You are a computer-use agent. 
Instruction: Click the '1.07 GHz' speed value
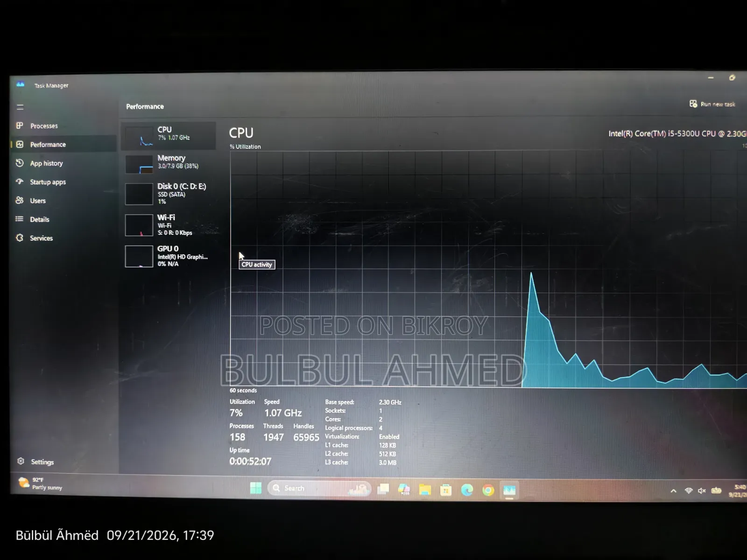[x=283, y=413]
